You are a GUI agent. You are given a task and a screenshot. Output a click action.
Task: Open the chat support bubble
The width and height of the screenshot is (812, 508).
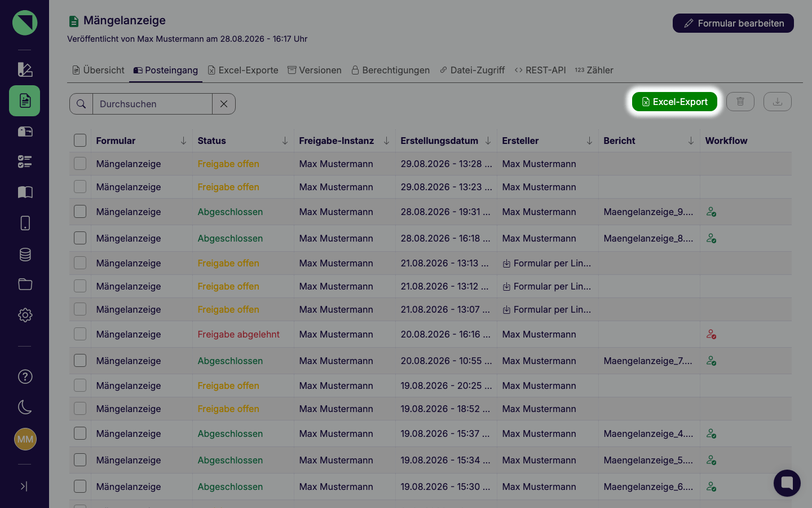click(787, 483)
